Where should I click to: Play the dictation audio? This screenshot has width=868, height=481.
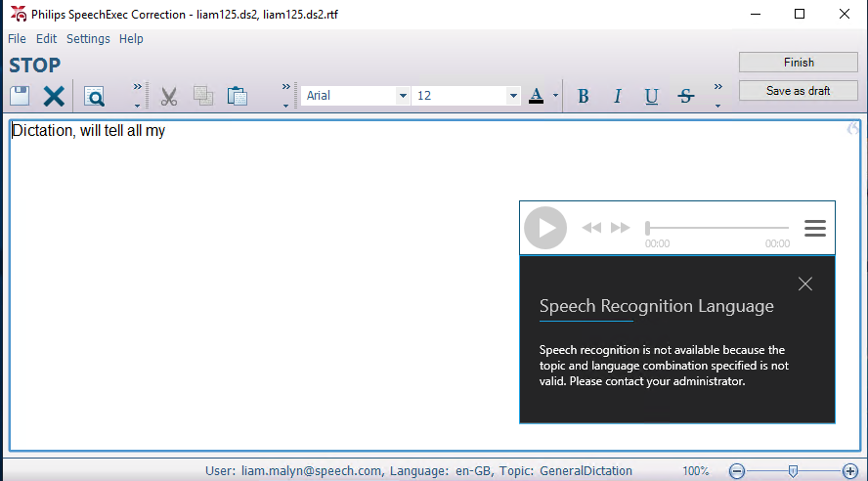(x=545, y=228)
